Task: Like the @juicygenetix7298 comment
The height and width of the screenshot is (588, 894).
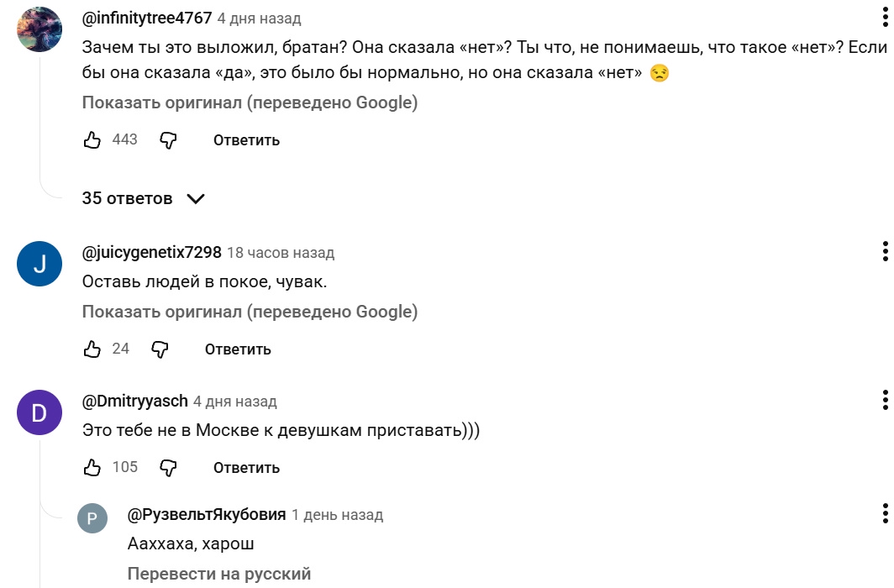Action: (x=92, y=349)
